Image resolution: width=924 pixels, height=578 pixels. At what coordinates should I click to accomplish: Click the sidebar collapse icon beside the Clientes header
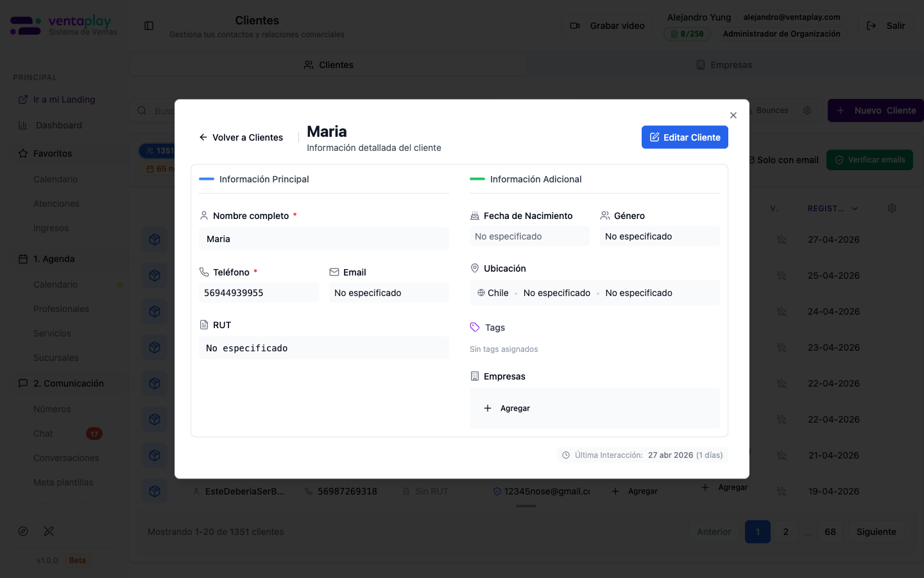[148, 26]
